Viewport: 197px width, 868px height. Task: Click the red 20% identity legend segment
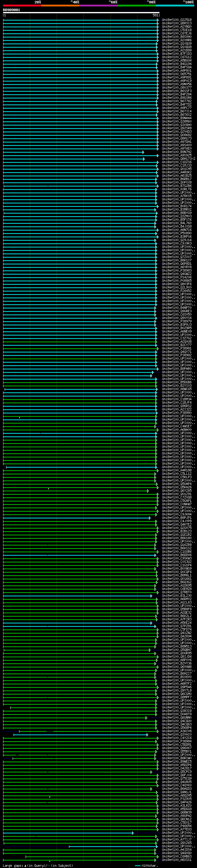[x=22, y=6]
